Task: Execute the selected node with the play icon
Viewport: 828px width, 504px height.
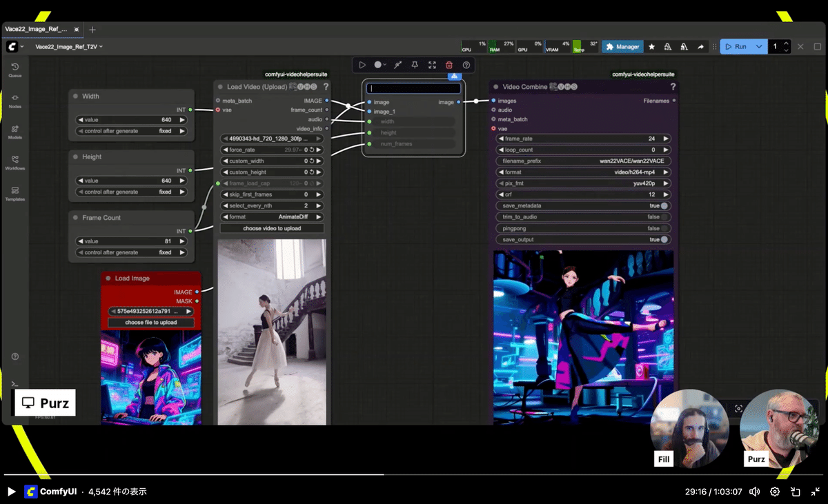Action: pyautogui.click(x=362, y=65)
